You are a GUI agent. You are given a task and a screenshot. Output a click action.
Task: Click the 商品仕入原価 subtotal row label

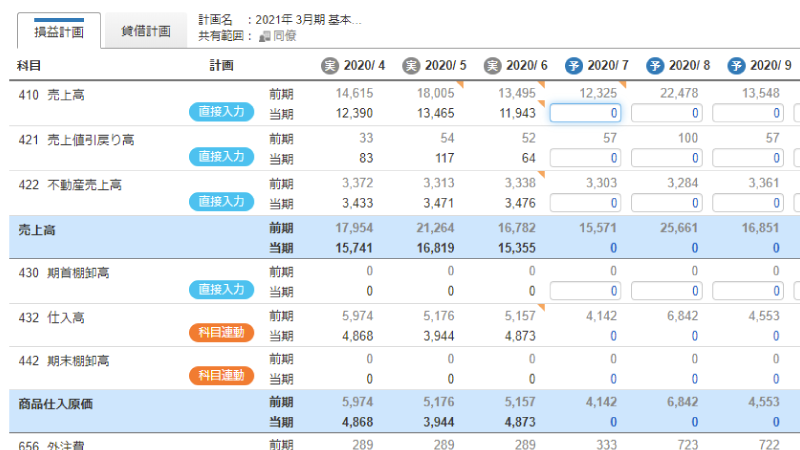(x=56, y=404)
